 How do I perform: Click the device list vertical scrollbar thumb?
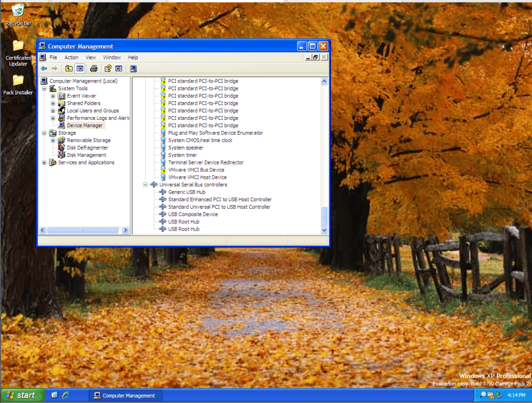tap(325, 216)
